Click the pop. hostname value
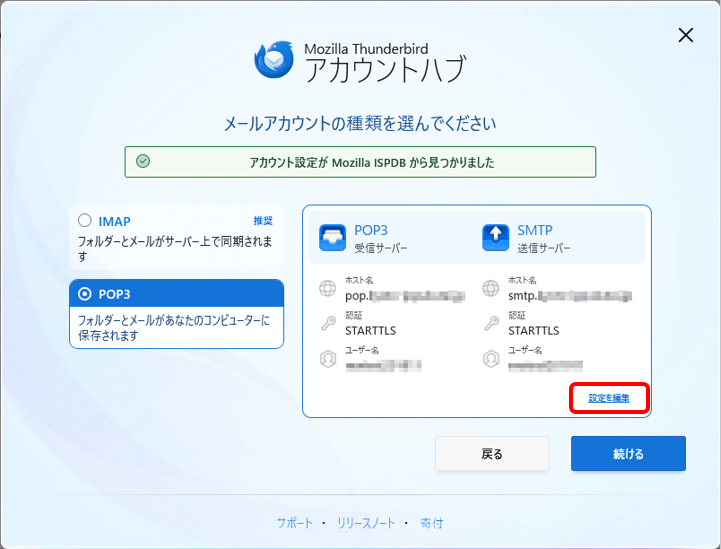This screenshot has width=721, height=549. [x=405, y=296]
